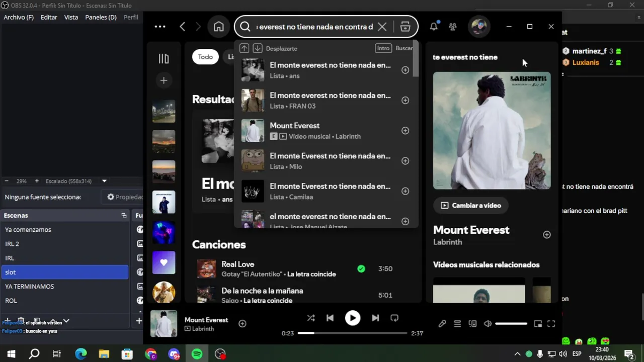Open the miniplayer icon

point(538,324)
